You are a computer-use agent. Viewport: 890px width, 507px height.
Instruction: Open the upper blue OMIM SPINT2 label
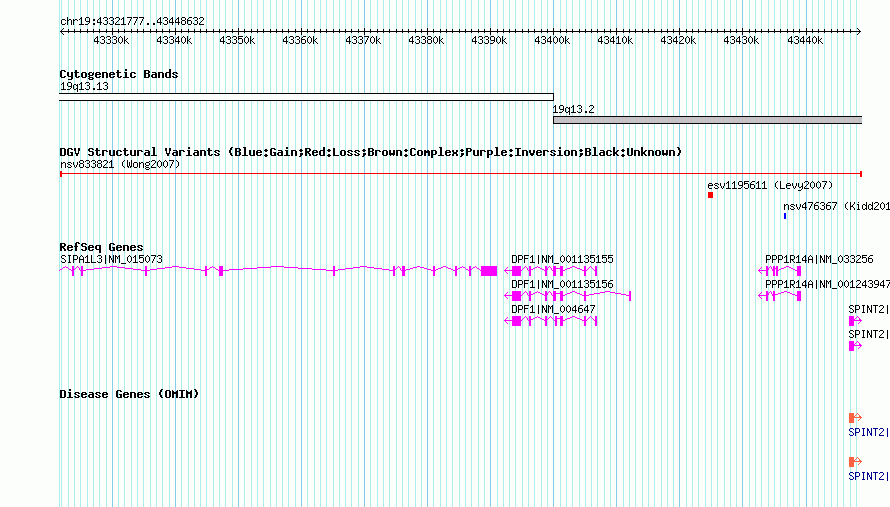pos(868,432)
